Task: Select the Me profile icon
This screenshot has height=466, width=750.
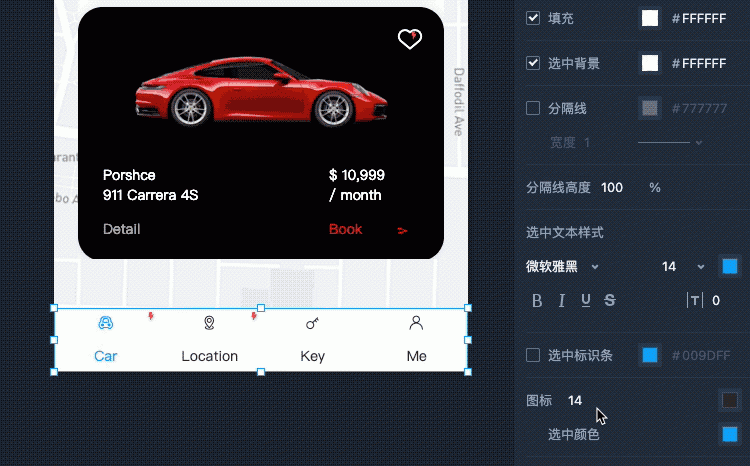Action: 416,323
